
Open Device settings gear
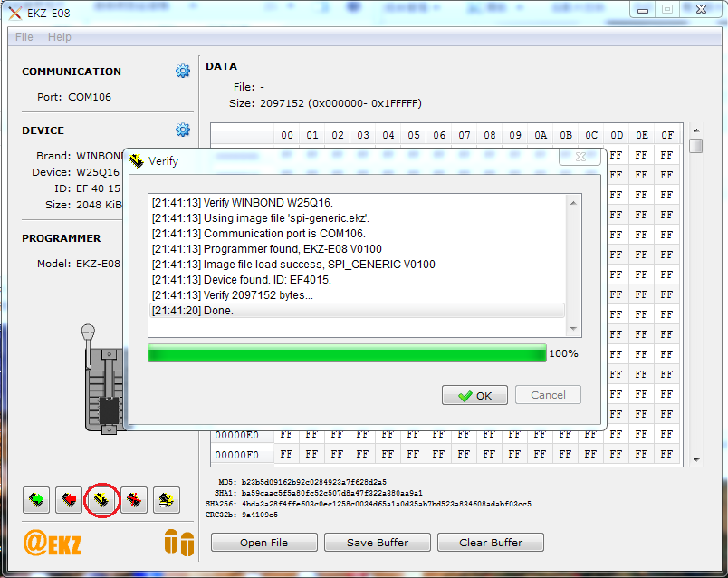(x=183, y=130)
